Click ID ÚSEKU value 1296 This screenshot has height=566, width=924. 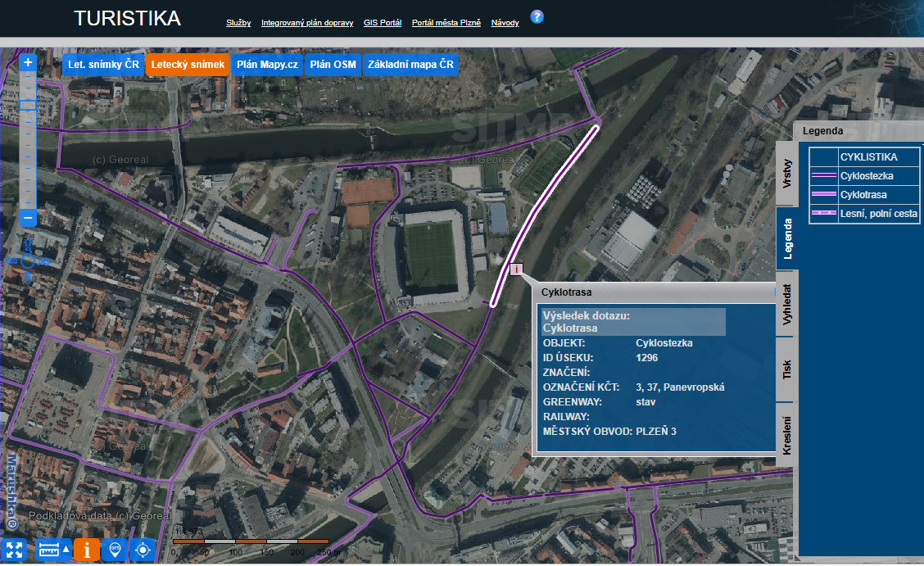tap(646, 358)
